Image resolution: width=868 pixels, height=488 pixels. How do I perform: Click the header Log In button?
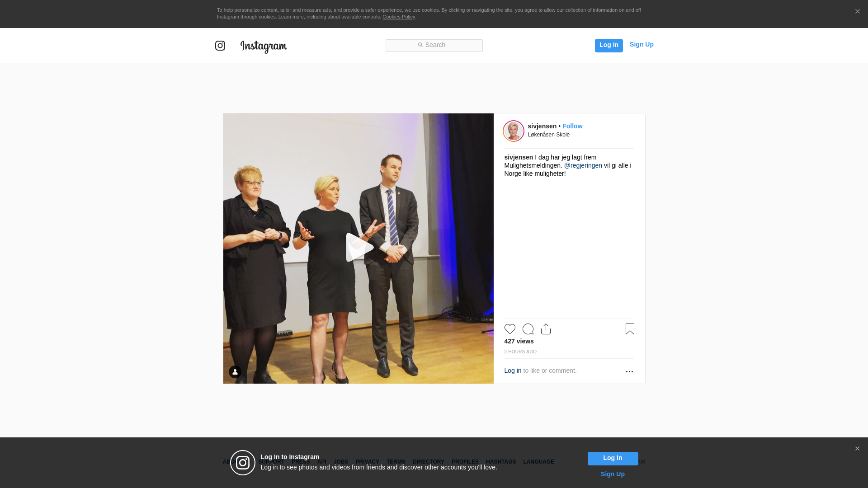609,45
